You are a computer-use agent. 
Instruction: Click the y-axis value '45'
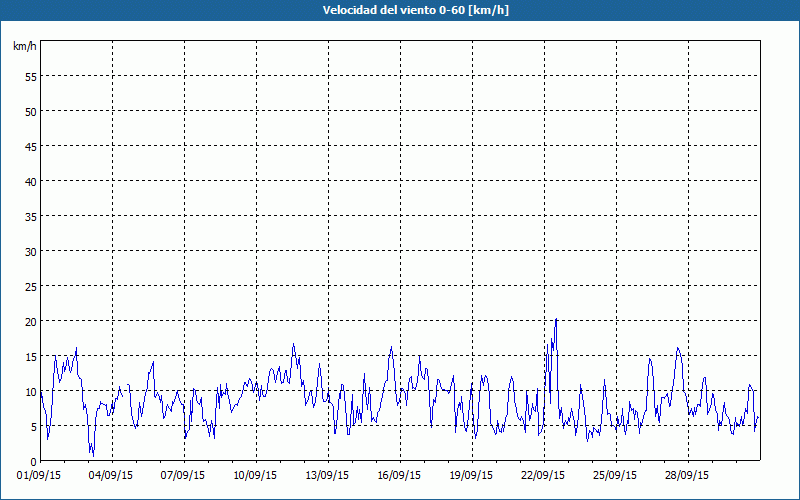31,146
